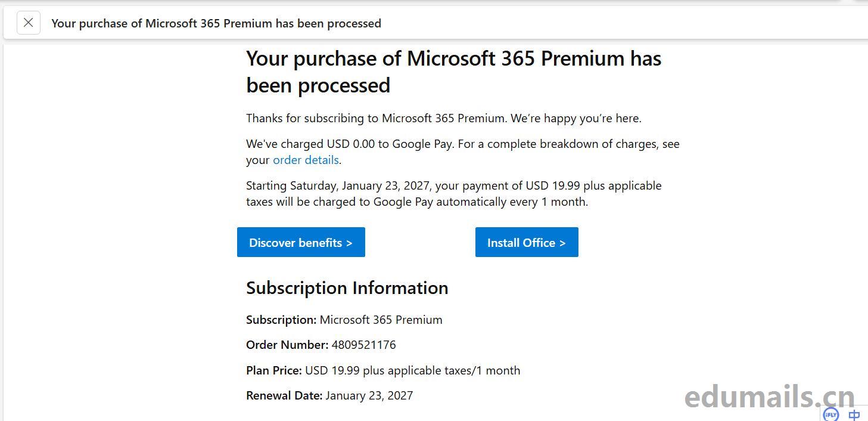The height and width of the screenshot is (421, 868).
Task: Close the purchase confirmation message
Action: pos(28,23)
